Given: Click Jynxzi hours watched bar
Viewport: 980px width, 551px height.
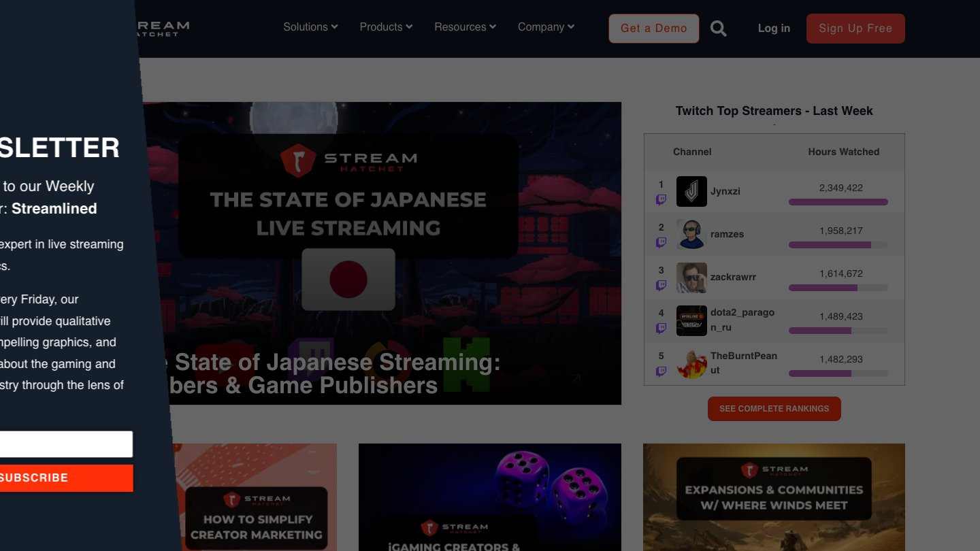Looking at the screenshot, I should point(838,202).
